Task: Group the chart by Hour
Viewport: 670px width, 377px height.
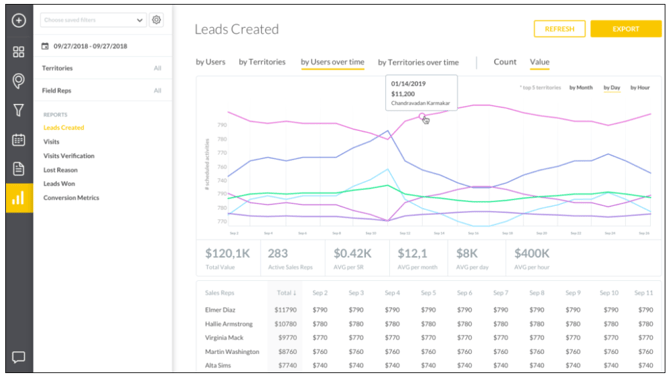Action: click(640, 88)
